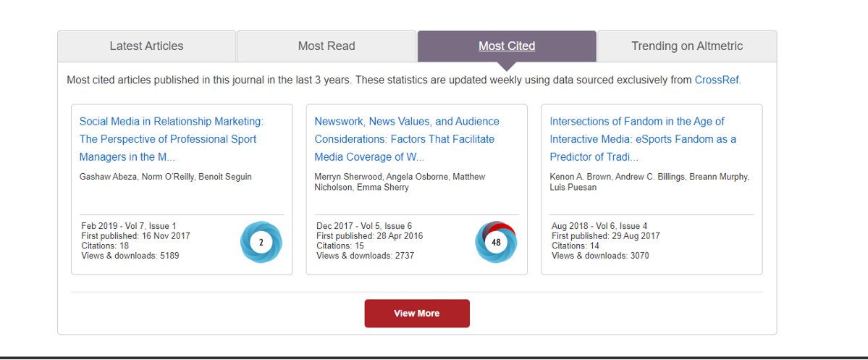Click the text 'Dec 2017 - Vol 5, Issue 6'
Screen dimensions: 868x360
click(364, 226)
